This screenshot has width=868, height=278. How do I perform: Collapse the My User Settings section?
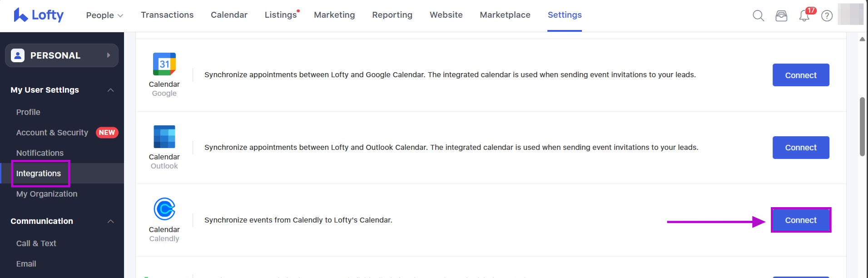pos(110,89)
